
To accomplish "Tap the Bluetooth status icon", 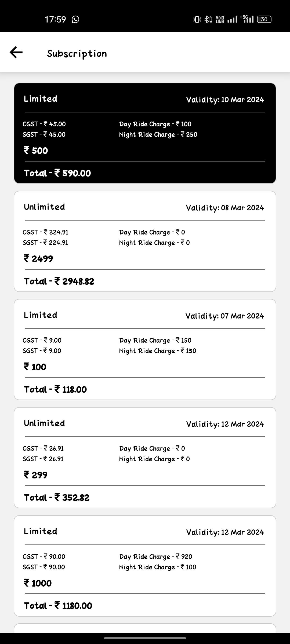I will [x=208, y=19].
